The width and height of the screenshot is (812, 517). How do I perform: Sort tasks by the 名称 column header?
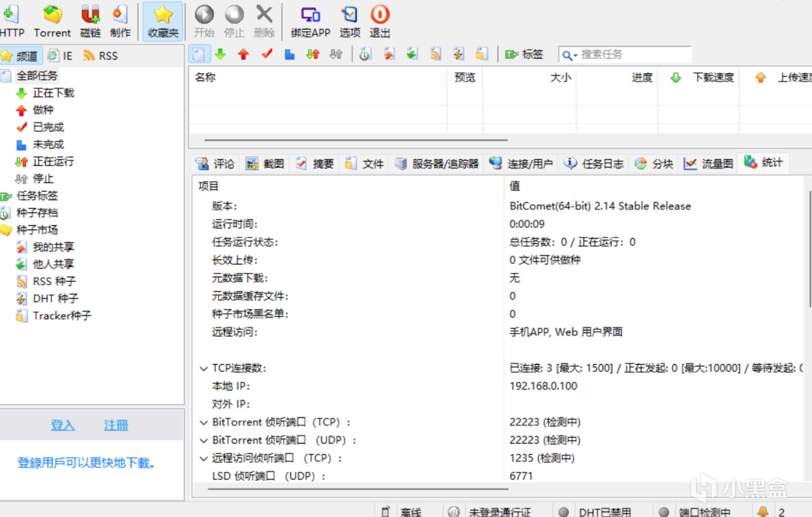click(x=318, y=77)
